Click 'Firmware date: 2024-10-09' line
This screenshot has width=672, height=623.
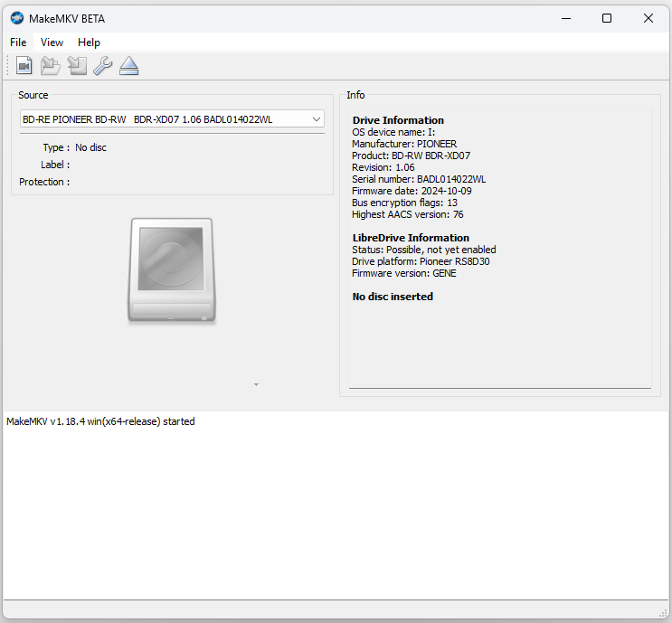click(412, 191)
